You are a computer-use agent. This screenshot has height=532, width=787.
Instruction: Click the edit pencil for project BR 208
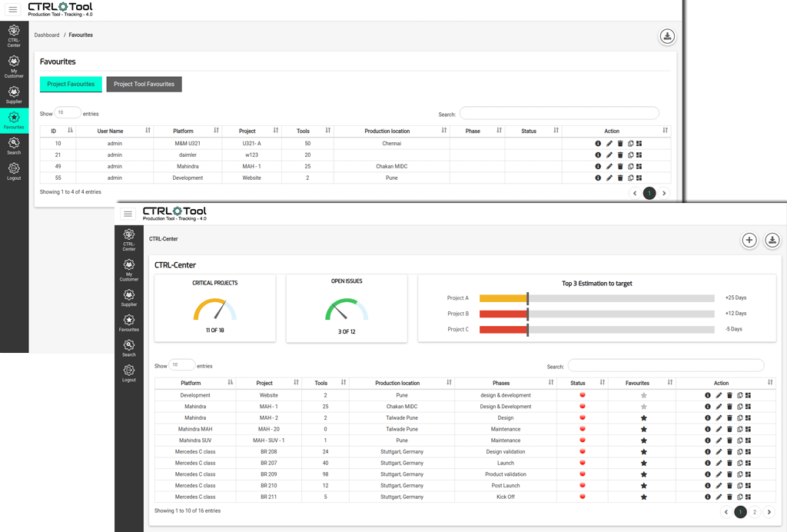(x=719, y=452)
